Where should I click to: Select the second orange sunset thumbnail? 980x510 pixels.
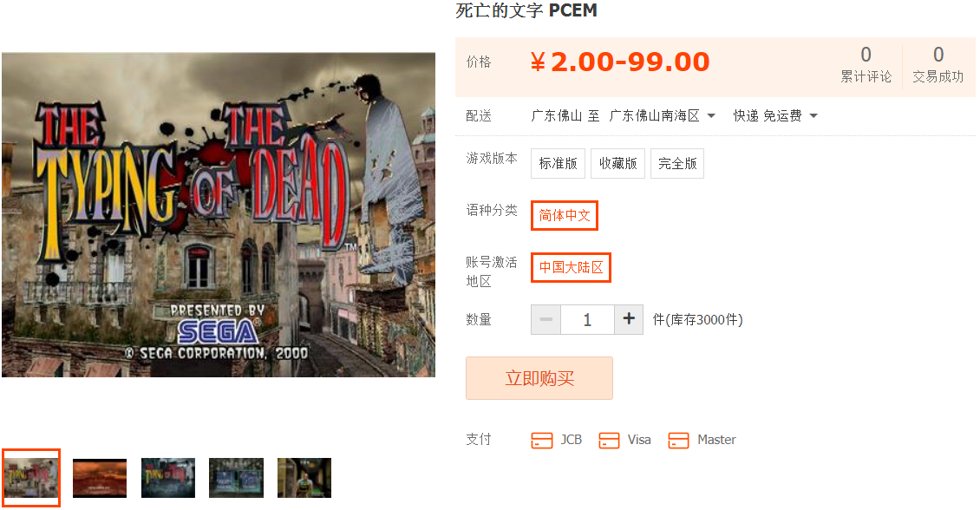(100, 478)
